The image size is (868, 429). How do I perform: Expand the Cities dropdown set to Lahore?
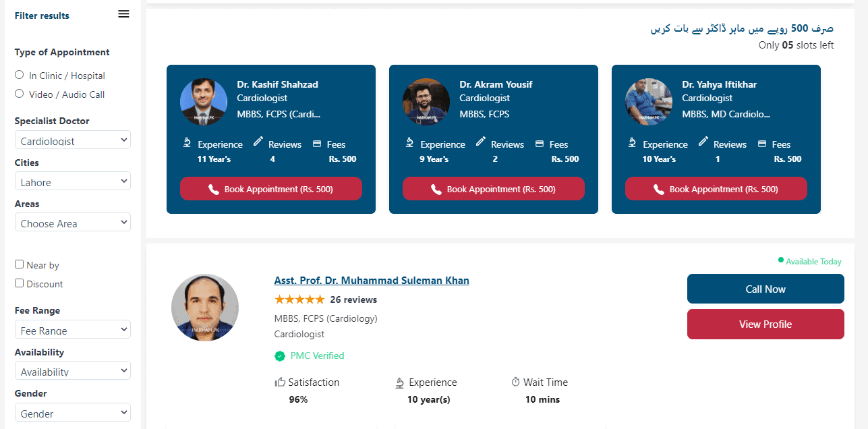pos(73,181)
